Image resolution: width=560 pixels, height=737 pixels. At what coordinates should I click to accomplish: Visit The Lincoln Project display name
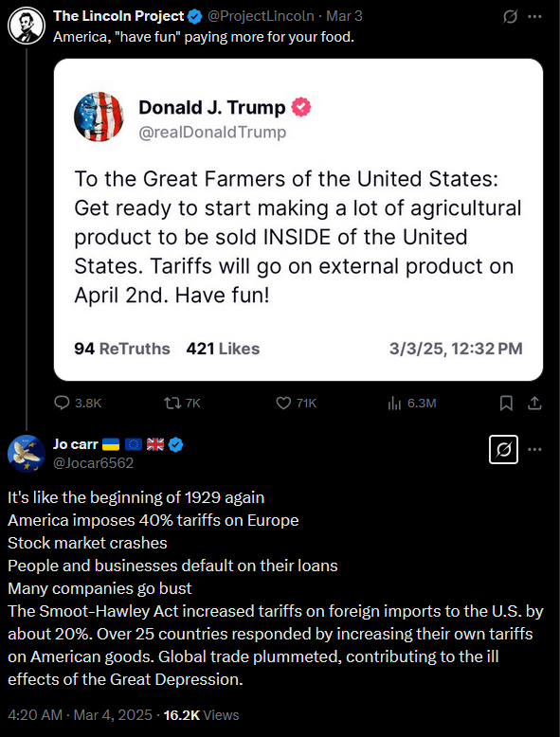coord(118,16)
